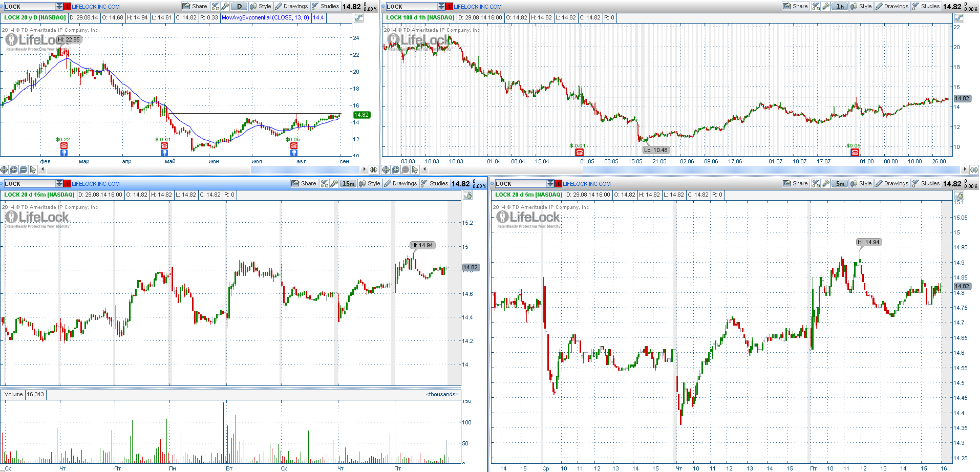Open Studies menu in daily chart
Screen dimensions: 980x472
coord(326,6)
